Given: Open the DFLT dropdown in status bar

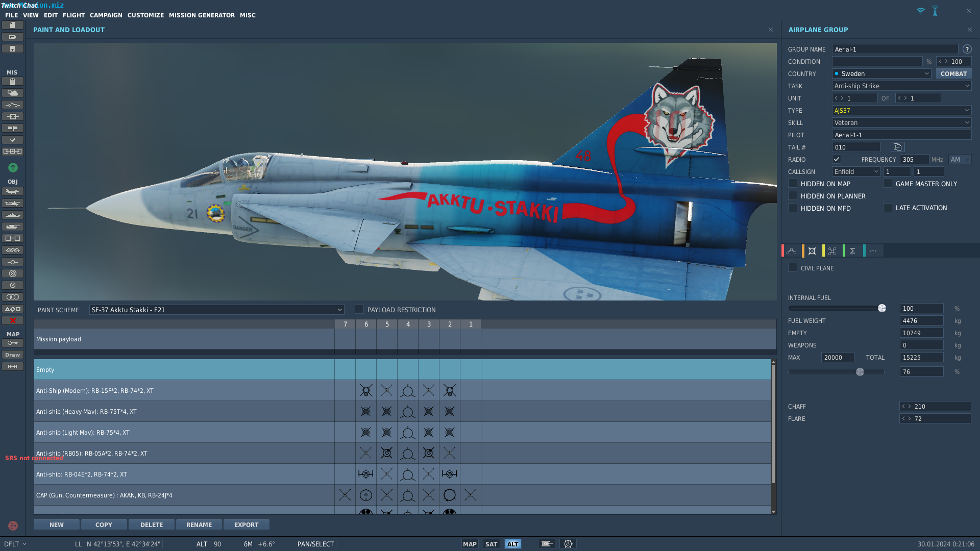Looking at the screenshot, I should (15, 544).
